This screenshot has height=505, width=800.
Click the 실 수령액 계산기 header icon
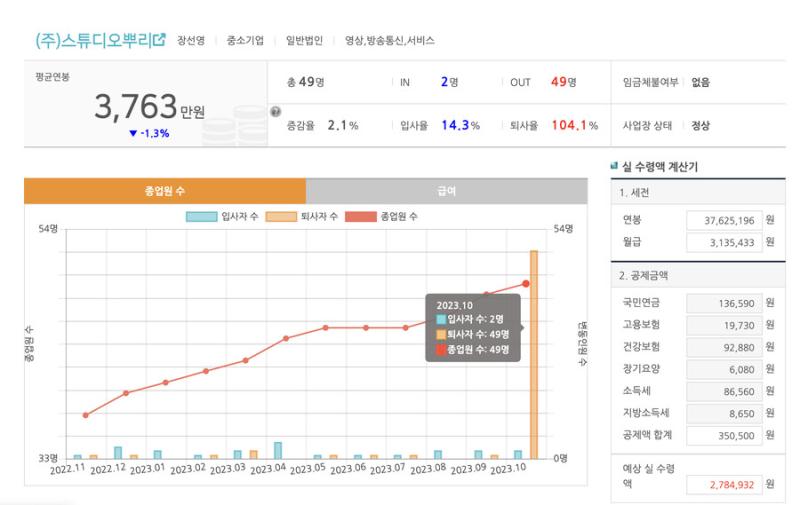click(614, 165)
